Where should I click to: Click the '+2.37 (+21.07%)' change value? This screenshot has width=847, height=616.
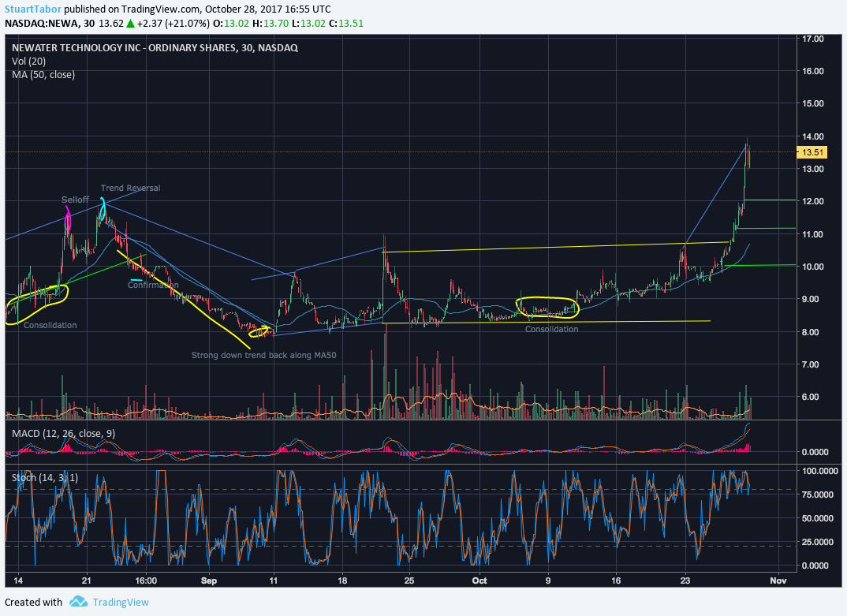pos(173,23)
